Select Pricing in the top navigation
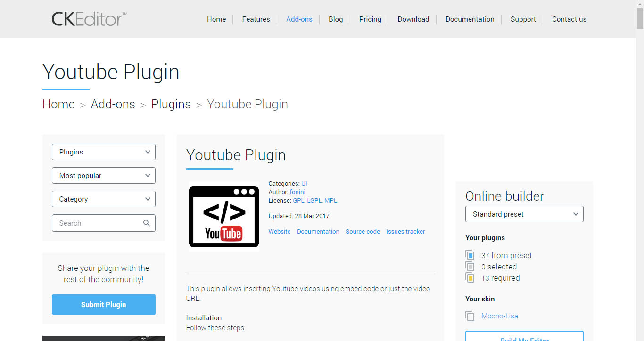The image size is (644, 341). click(x=370, y=19)
